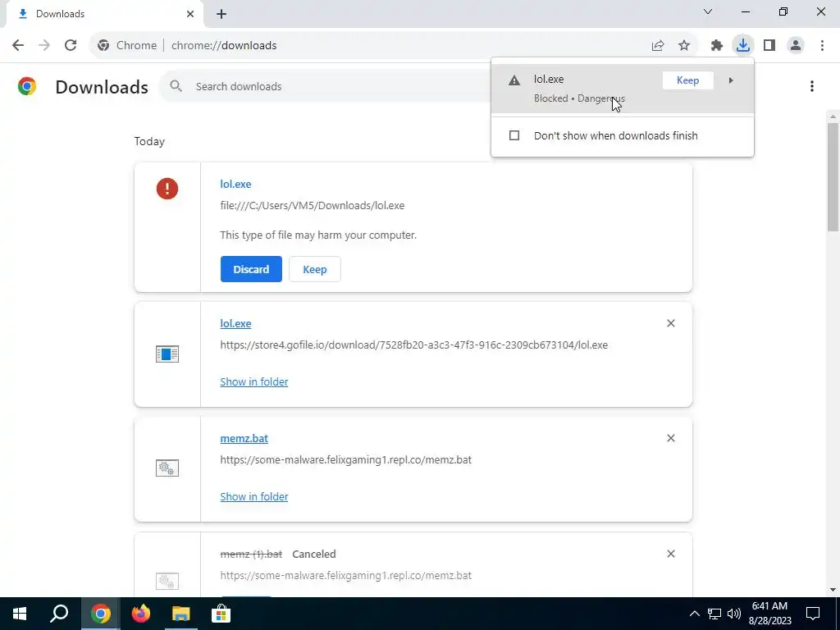Open File Explorer from the taskbar
This screenshot has width=840, height=630.
181,614
